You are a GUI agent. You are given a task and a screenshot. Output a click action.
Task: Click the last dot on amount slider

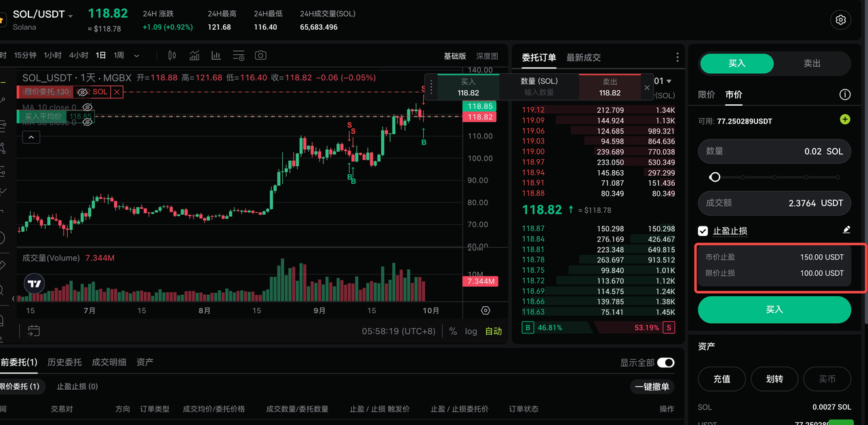tap(838, 177)
